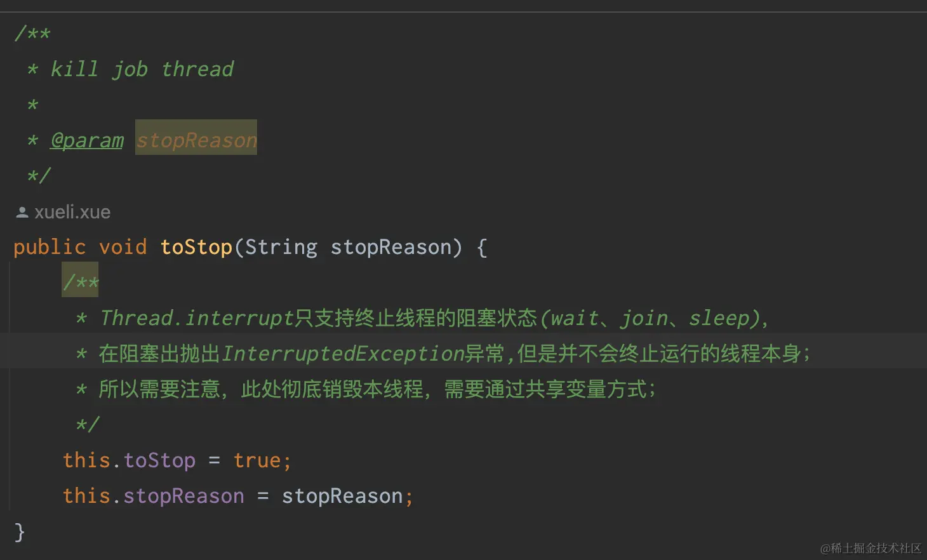Click the highlighted inner /** comment opener
The width and height of the screenshot is (927, 560).
click(x=80, y=279)
